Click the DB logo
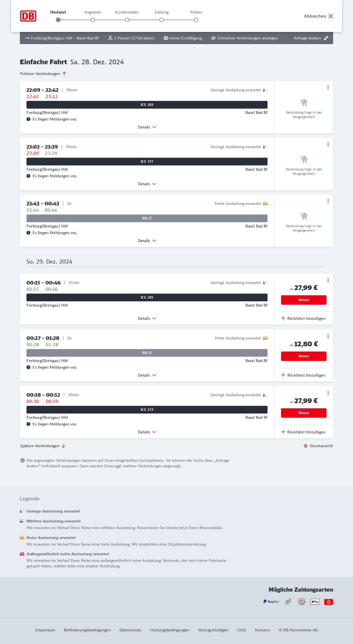The image size is (353, 644). pos(28,16)
